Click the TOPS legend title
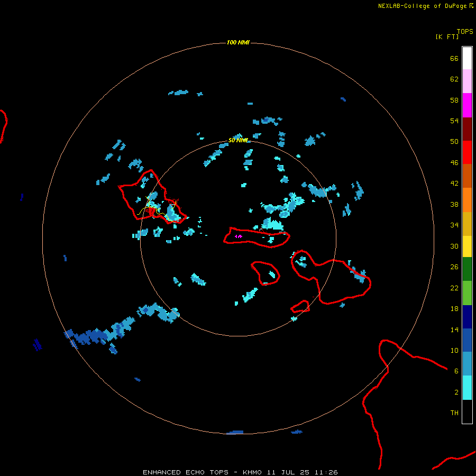The width and height of the screenshot is (476, 476). pos(465,32)
